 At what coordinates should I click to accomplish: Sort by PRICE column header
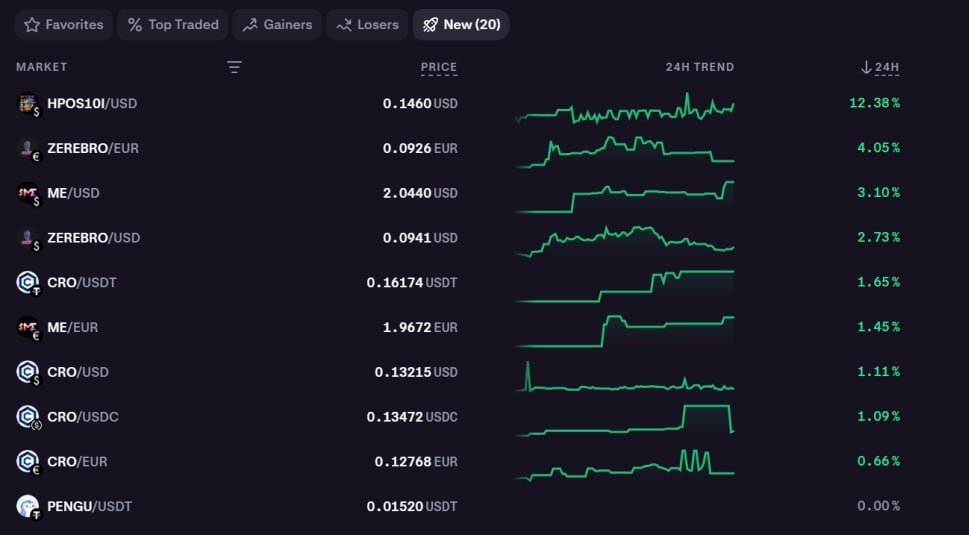click(439, 67)
